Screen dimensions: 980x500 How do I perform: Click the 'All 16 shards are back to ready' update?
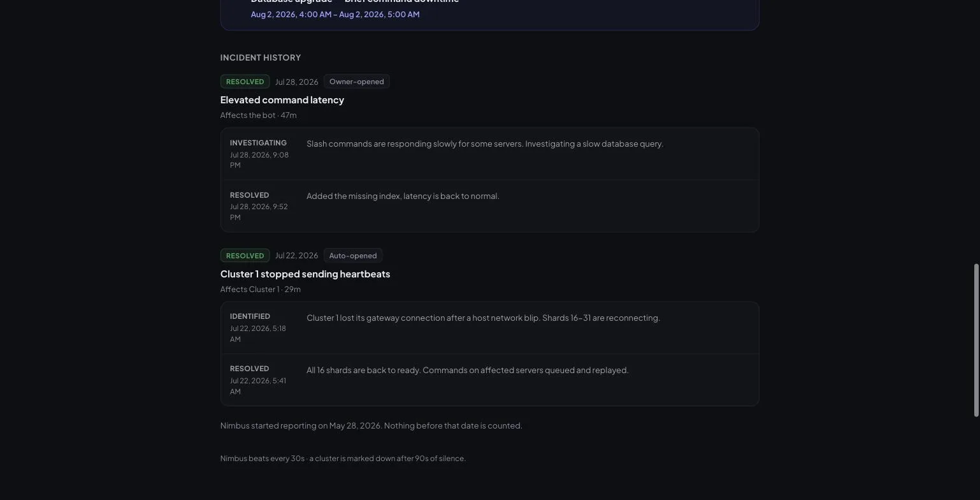[468, 371]
